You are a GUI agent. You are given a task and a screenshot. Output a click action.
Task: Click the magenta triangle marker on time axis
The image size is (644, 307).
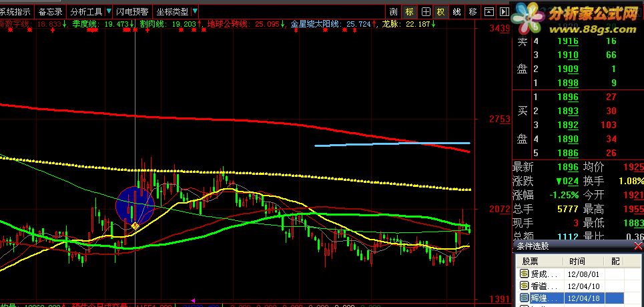coord(193,301)
